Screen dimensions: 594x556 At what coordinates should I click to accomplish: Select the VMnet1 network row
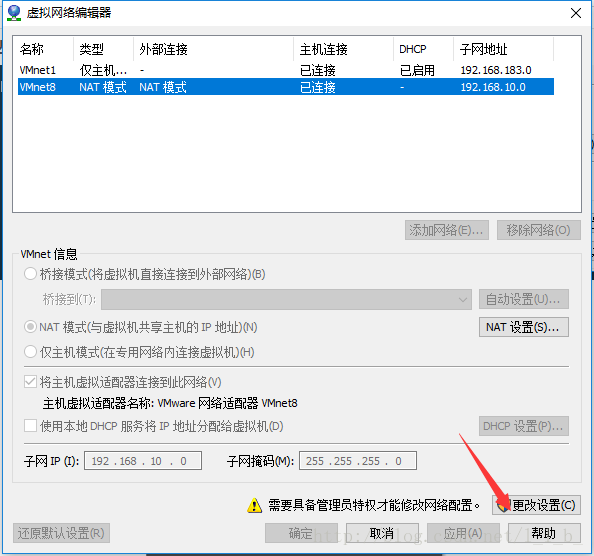tap(286, 70)
